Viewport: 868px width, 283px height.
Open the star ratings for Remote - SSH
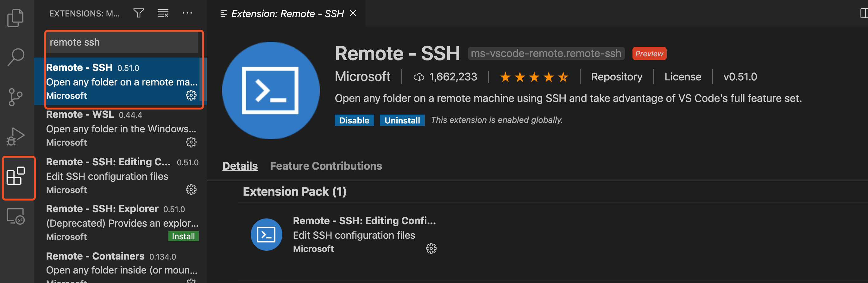pyautogui.click(x=534, y=77)
